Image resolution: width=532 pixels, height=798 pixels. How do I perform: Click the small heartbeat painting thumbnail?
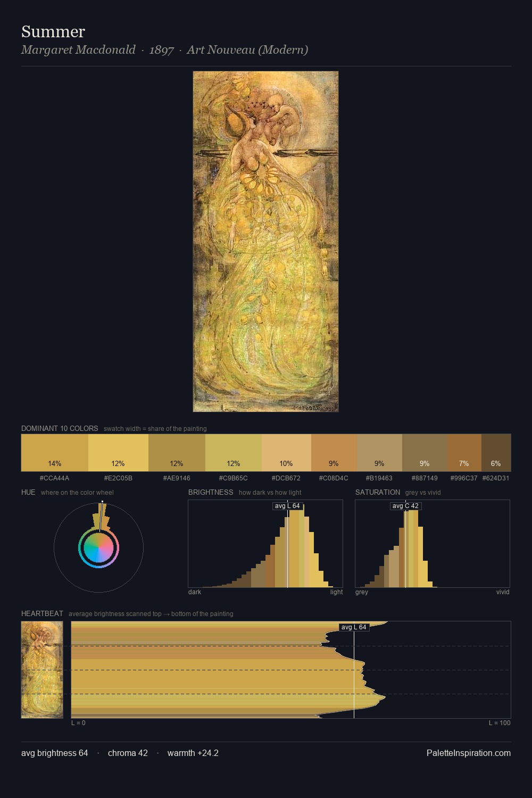pyautogui.click(x=42, y=670)
